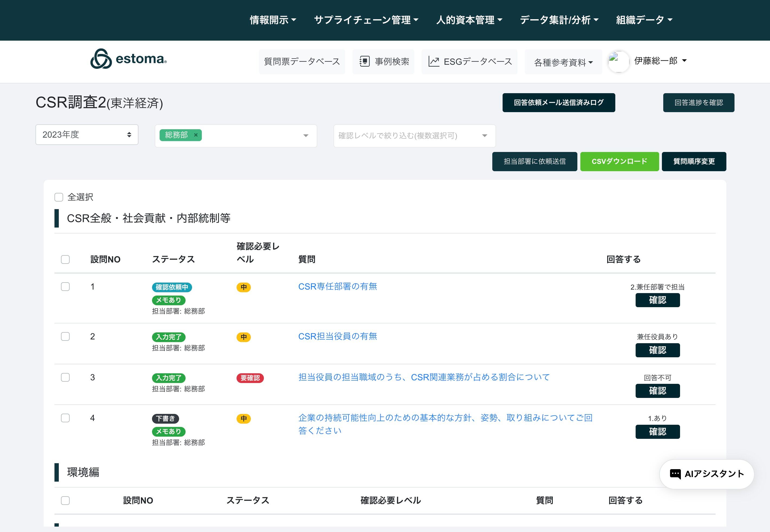Click the 下書き status badge on question 4

click(x=165, y=418)
